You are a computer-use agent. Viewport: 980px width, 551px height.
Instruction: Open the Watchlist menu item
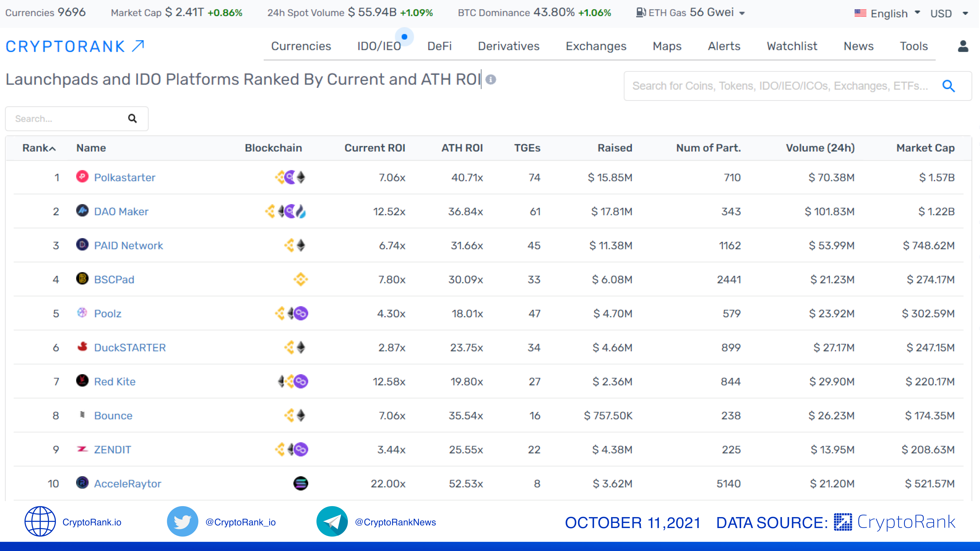point(792,46)
